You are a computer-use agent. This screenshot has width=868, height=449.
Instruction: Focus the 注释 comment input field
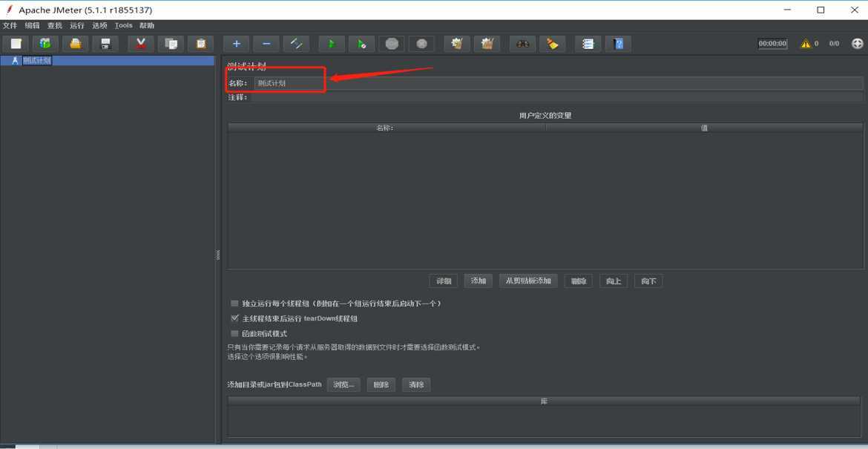(557, 97)
